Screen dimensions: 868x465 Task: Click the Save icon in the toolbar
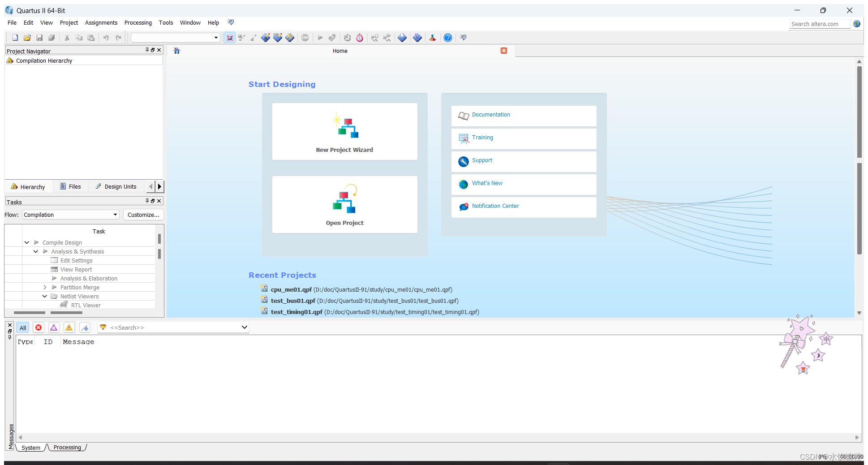click(39, 38)
